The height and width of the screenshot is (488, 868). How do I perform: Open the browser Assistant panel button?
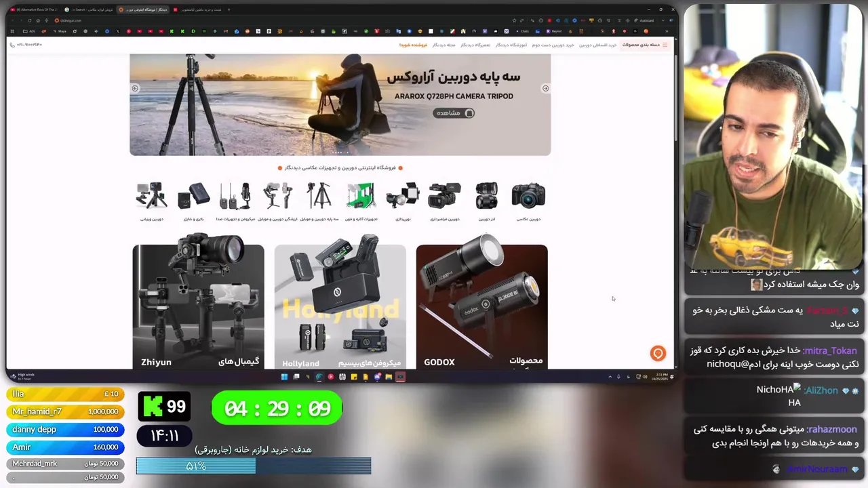click(644, 20)
